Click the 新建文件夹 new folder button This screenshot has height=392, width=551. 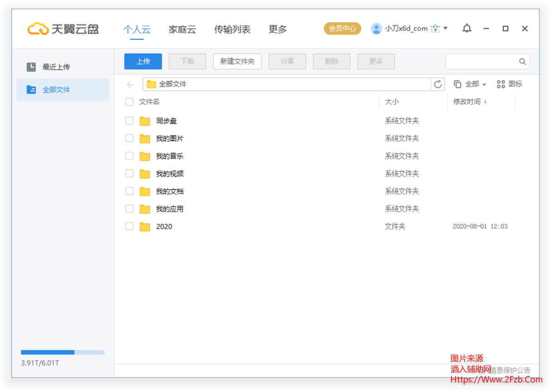(237, 61)
